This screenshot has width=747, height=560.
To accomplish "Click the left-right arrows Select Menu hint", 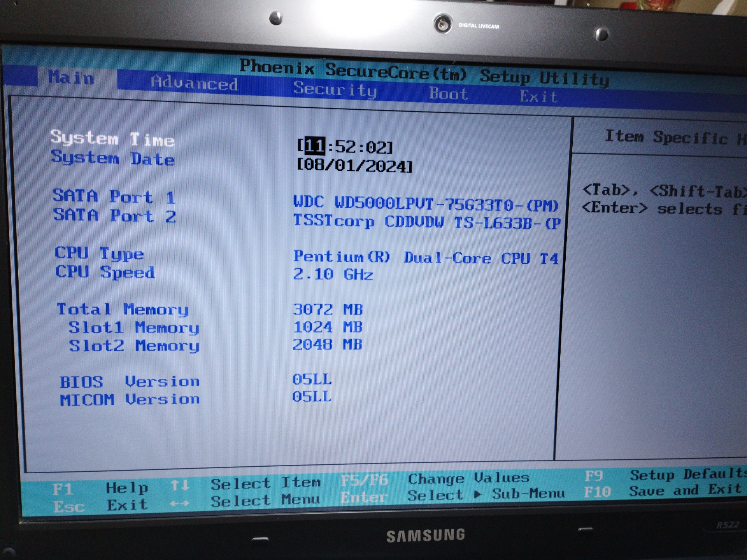I will tap(245, 501).
